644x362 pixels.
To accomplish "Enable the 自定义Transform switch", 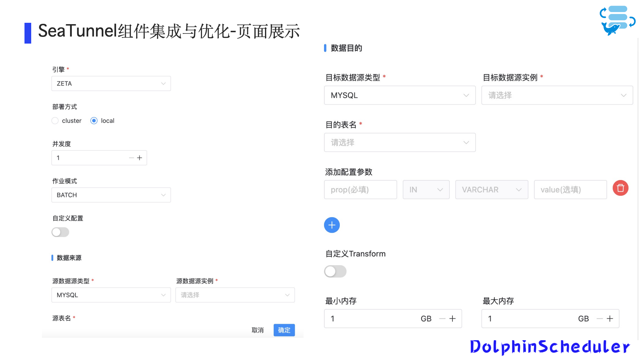I will tap(335, 271).
